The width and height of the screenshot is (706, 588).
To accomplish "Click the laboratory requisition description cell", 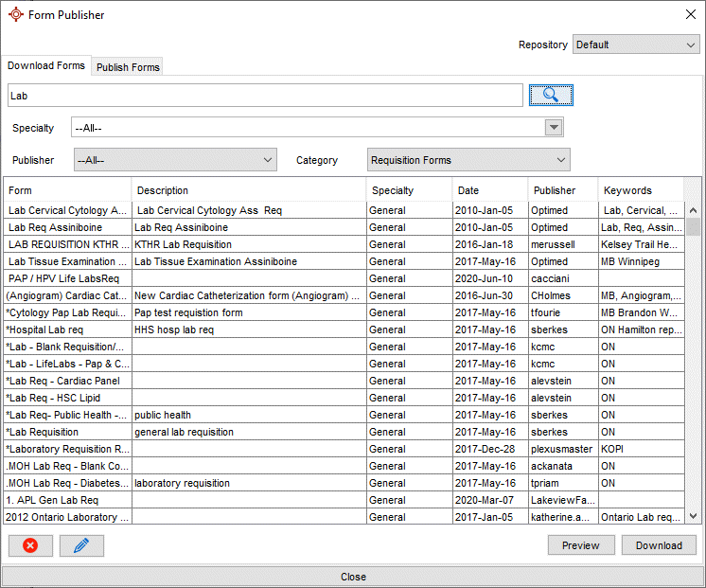I will point(249,483).
